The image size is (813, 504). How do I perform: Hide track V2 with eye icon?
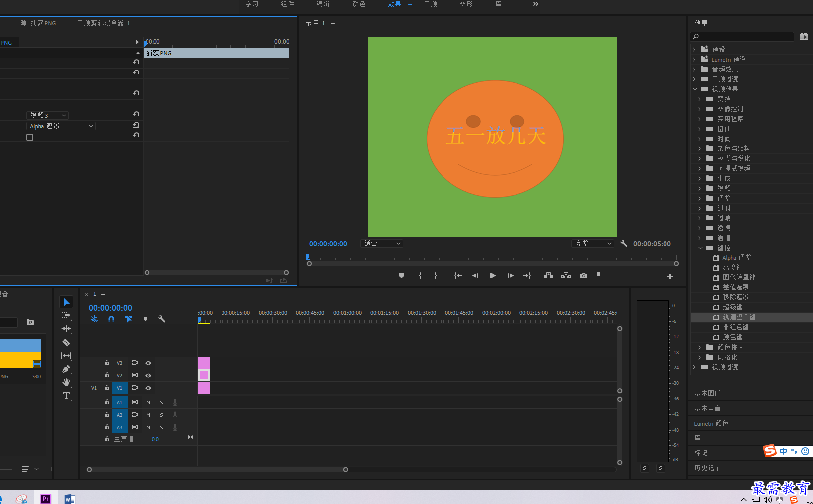pyautogui.click(x=148, y=375)
